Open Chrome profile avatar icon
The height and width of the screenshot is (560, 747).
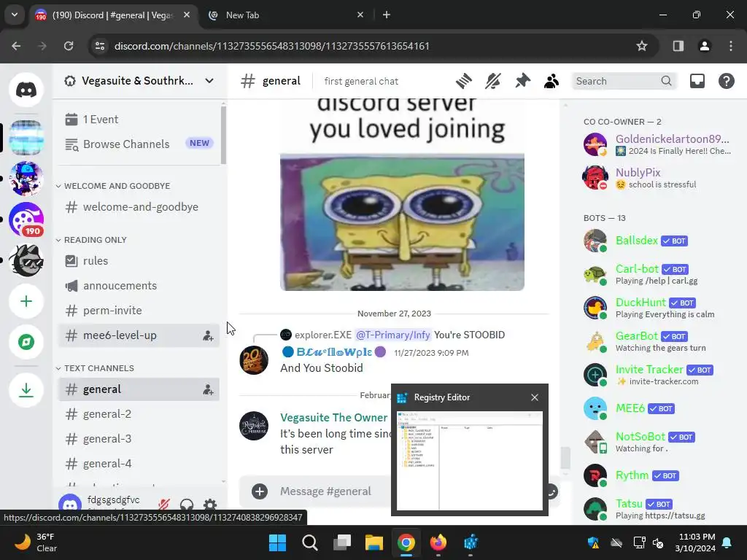(704, 46)
